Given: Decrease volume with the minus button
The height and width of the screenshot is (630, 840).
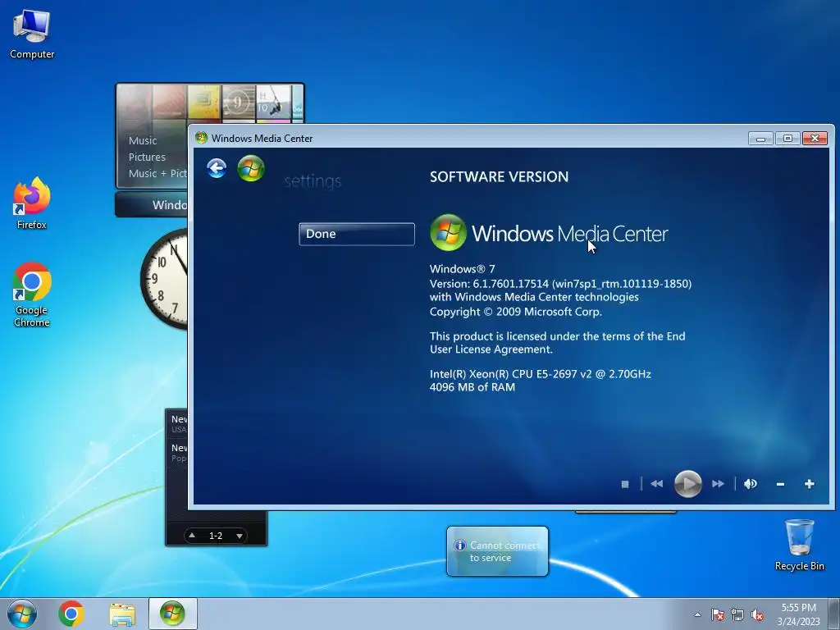Looking at the screenshot, I should coord(781,484).
